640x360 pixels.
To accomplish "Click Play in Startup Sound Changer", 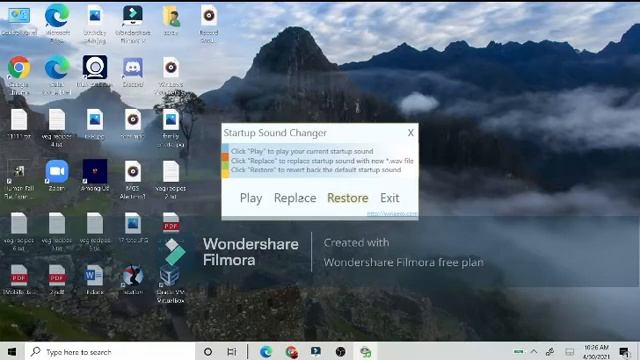I will 251,198.
